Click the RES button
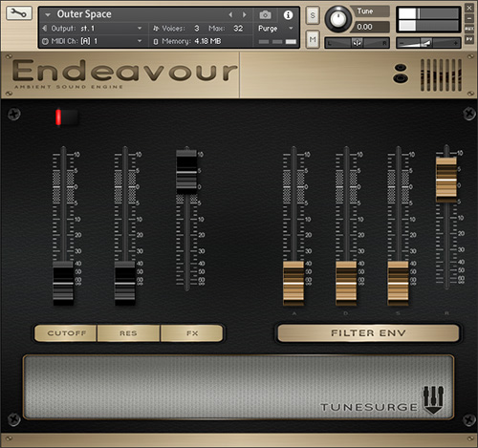 coord(128,333)
